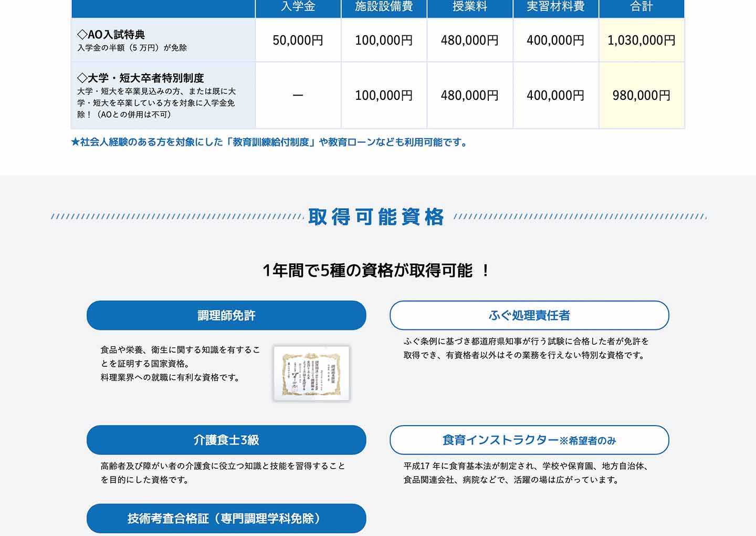Select the ◇大学・短大卒者特別制度 row title
756x536 pixels.
pyautogui.click(x=141, y=78)
